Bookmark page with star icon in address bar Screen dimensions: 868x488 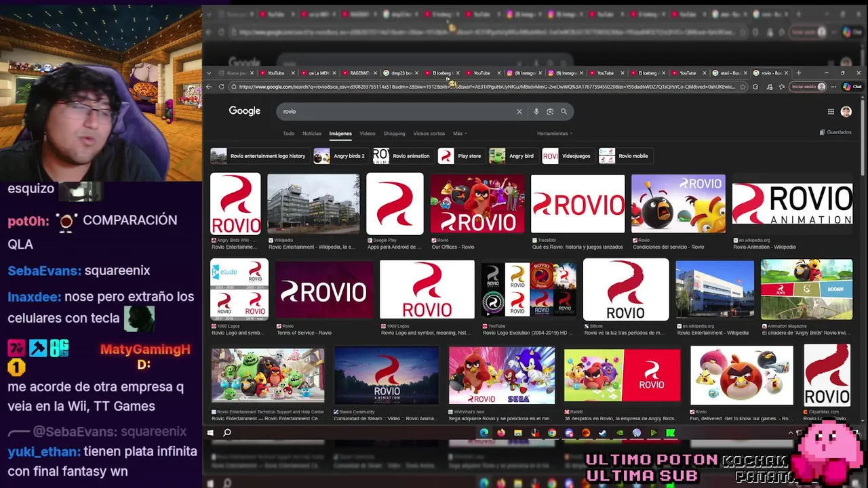(x=743, y=87)
